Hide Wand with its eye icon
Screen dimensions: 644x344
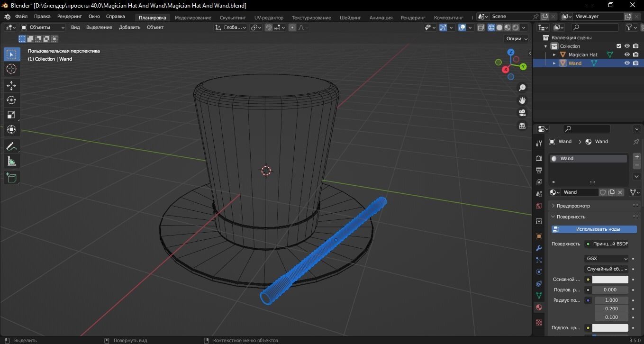click(627, 63)
